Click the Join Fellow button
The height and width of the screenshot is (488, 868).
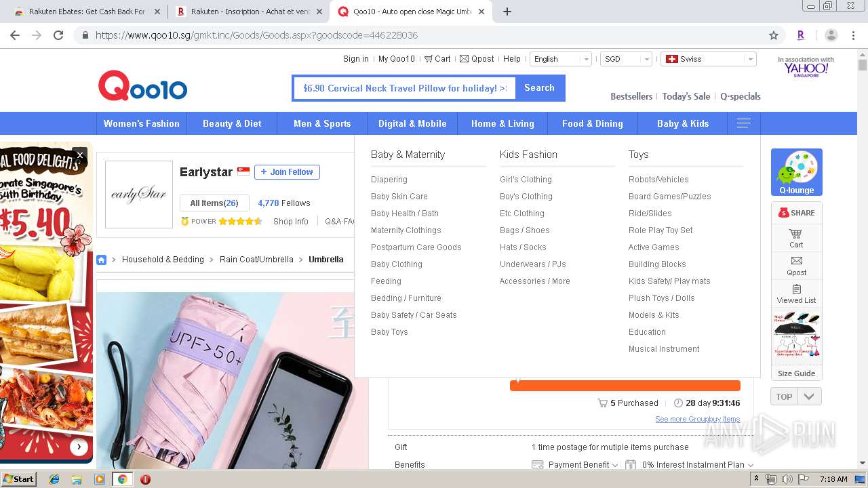(287, 172)
